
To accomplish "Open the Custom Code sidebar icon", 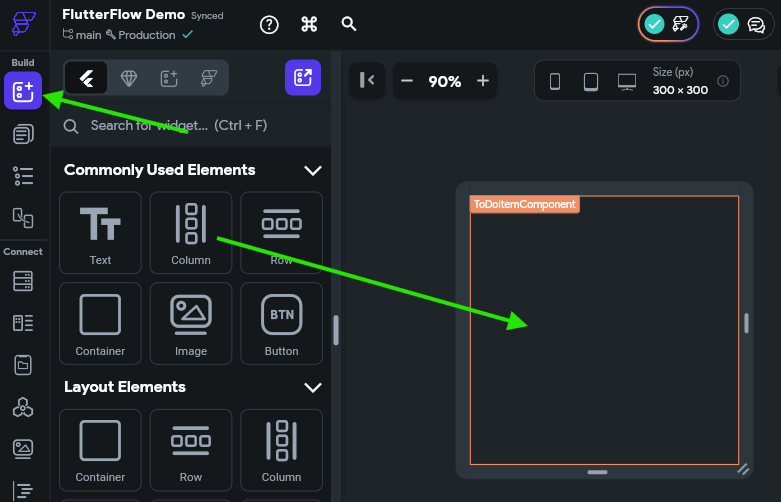I will (x=23, y=491).
